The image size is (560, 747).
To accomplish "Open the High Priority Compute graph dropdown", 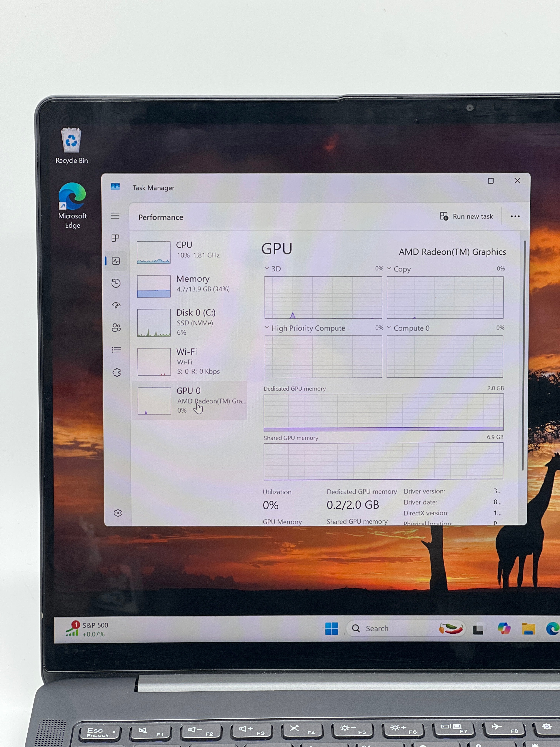I will (x=267, y=328).
